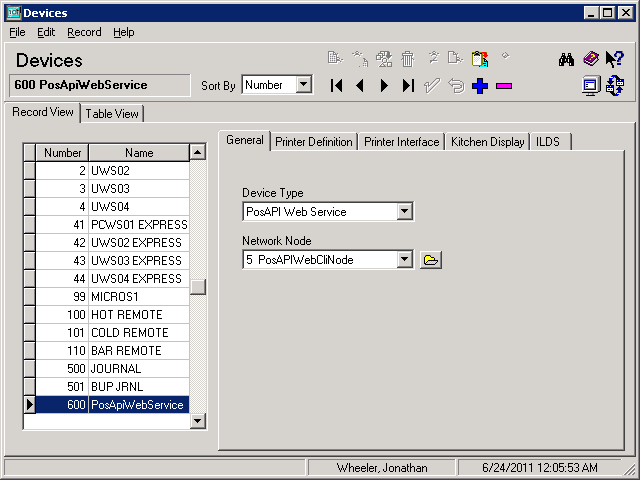Select row 42 UWS02 EXPRESS
This screenshot has width=640, height=480.
[x=113, y=242]
